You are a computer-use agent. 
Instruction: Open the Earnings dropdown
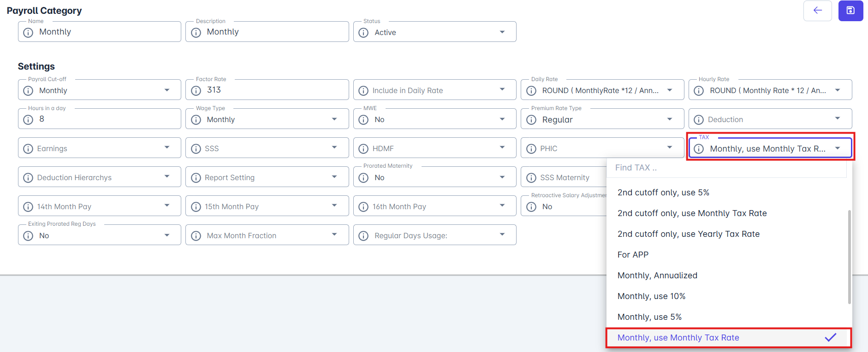click(x=166, y=148)
